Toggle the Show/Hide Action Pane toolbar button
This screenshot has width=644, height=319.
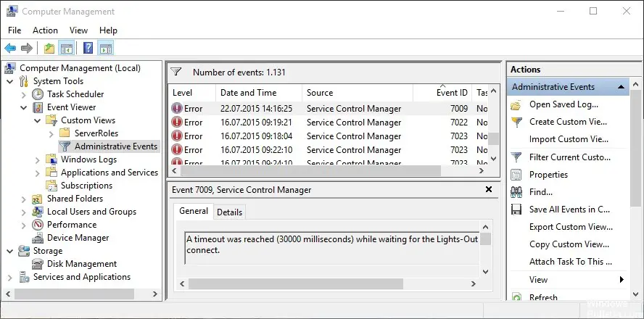coord(106,49)
